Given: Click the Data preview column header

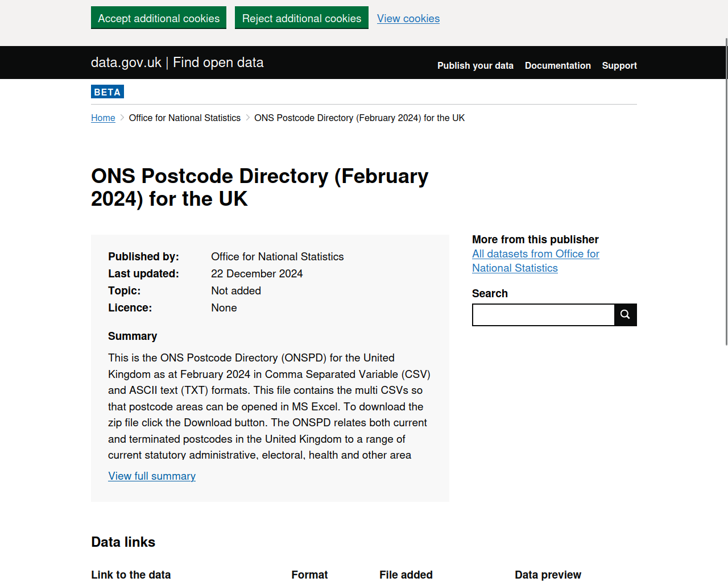Looking at the screenshot, I should (x=548, y=575).
